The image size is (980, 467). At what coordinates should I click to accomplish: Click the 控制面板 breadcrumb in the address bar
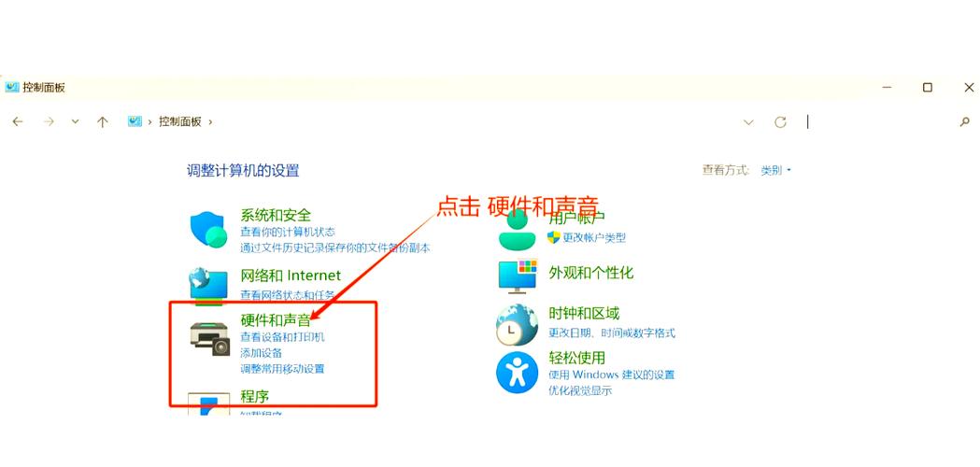click(180, 122)
